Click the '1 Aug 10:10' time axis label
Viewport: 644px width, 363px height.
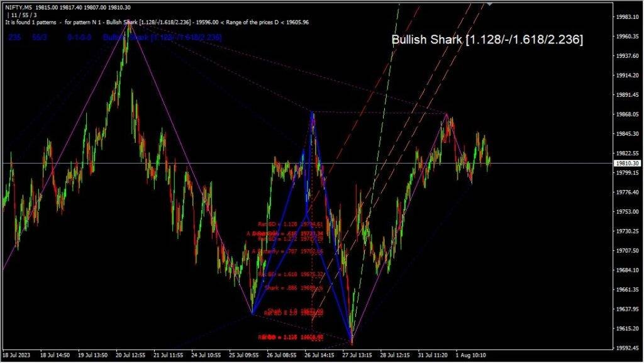(470, 355)
